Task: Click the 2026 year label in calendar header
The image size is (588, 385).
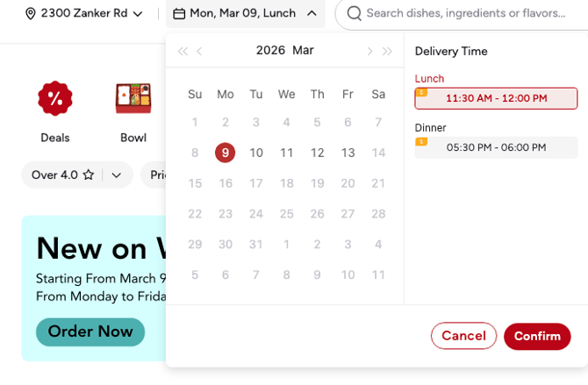Action: (x=270, y=51)
